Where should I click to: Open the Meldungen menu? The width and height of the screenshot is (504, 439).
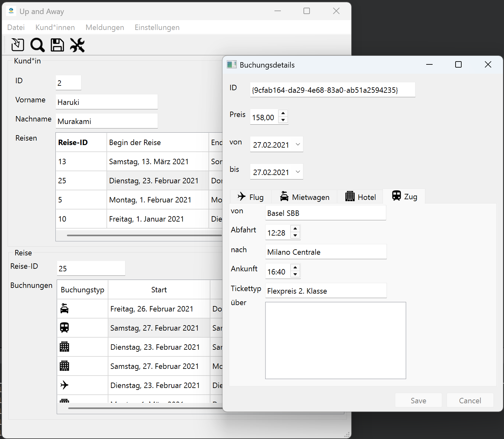pos(105,27)
